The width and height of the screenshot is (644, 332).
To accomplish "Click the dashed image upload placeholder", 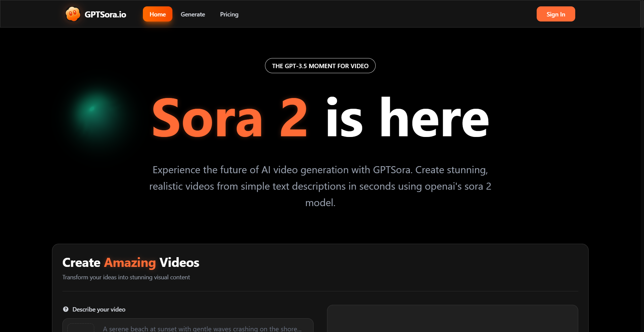I will 80,327.
